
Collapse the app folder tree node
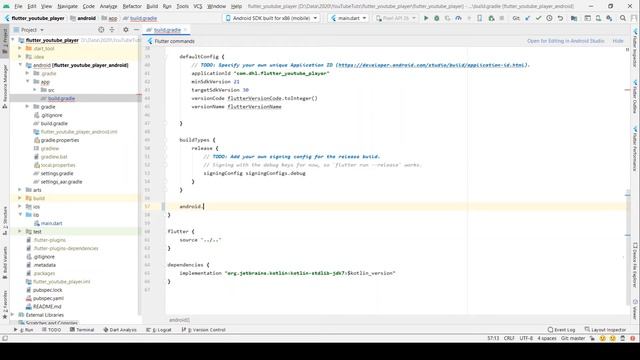pos(28,82)
